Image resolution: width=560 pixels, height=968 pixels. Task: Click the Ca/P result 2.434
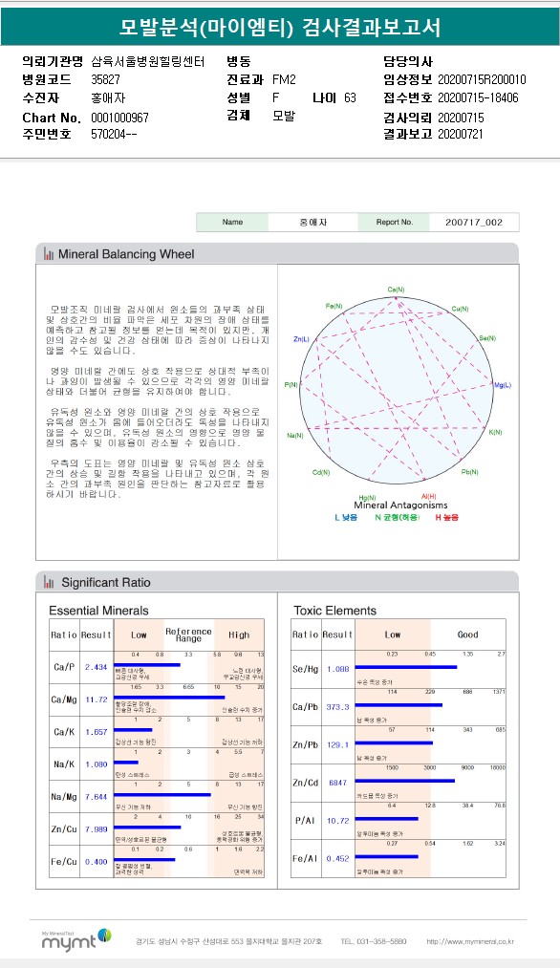(x=97, y=667)
